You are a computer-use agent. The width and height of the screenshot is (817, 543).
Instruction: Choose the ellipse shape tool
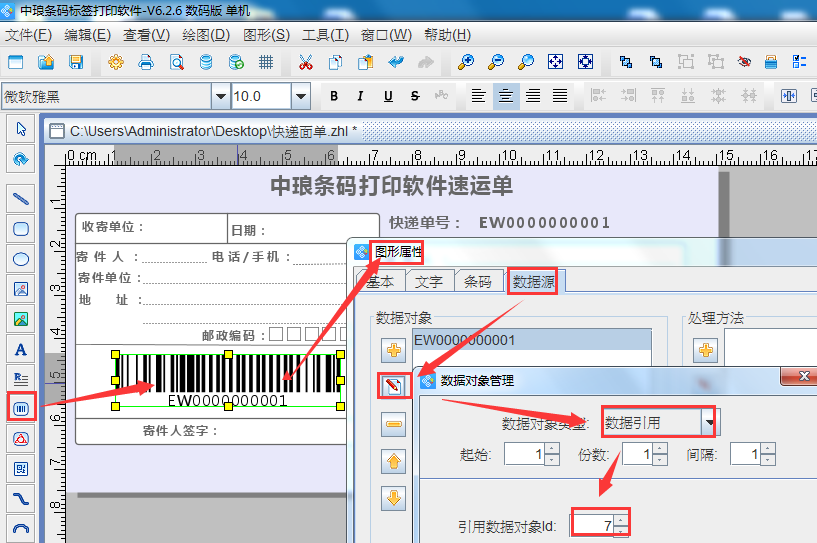coord(20,259)
